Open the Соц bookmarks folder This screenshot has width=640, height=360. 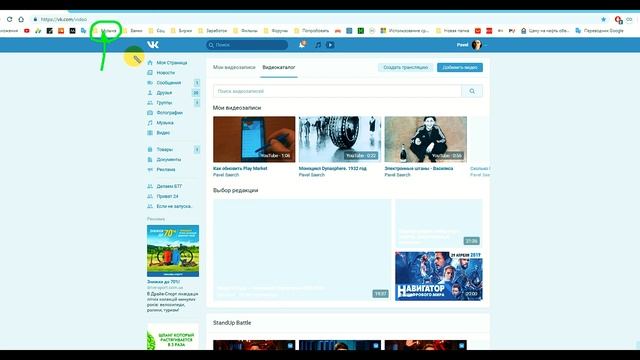point(157,31)
